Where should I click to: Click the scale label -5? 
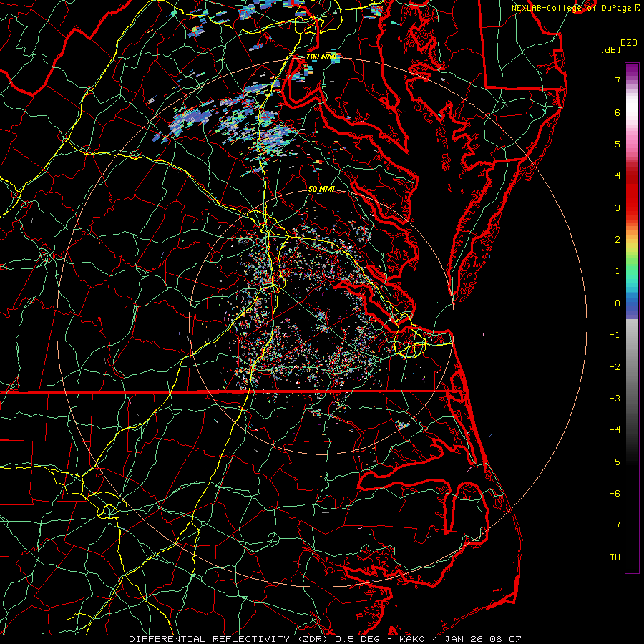615,462
